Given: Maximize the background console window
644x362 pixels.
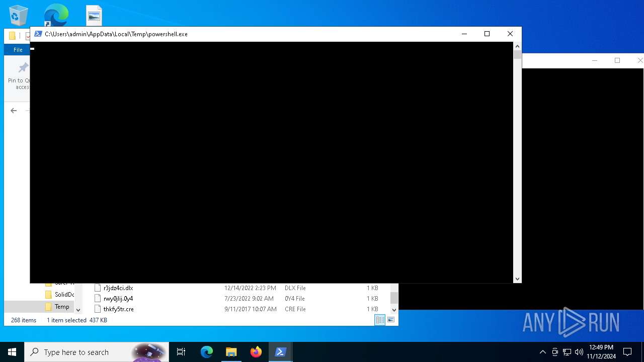Looking at the screenshot, I should [x=617, y=60].
